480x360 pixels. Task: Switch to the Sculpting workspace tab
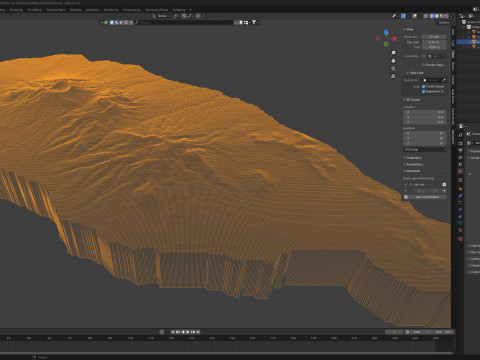tap(16, 10)
